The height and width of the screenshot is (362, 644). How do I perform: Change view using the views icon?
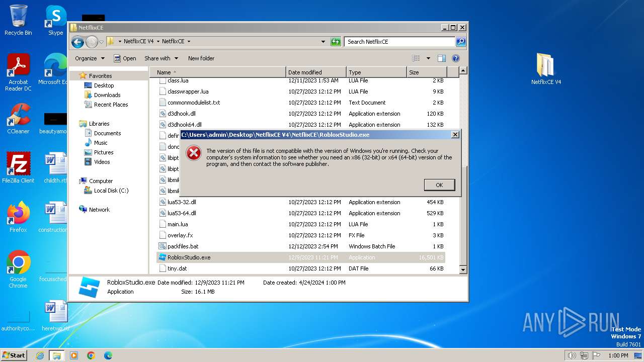[416, 58]
